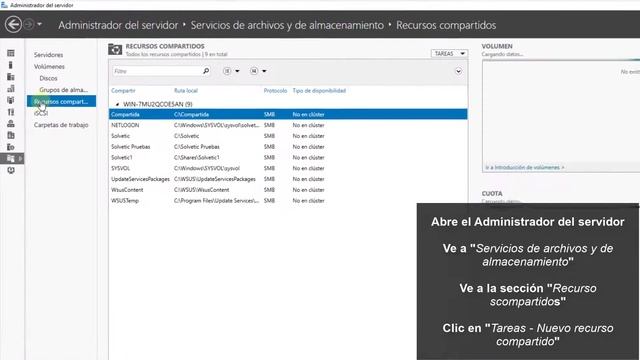Viewport: 640px width, 360px height.
Task: Open the TAREAS dropdown
Action: [449, 53]
